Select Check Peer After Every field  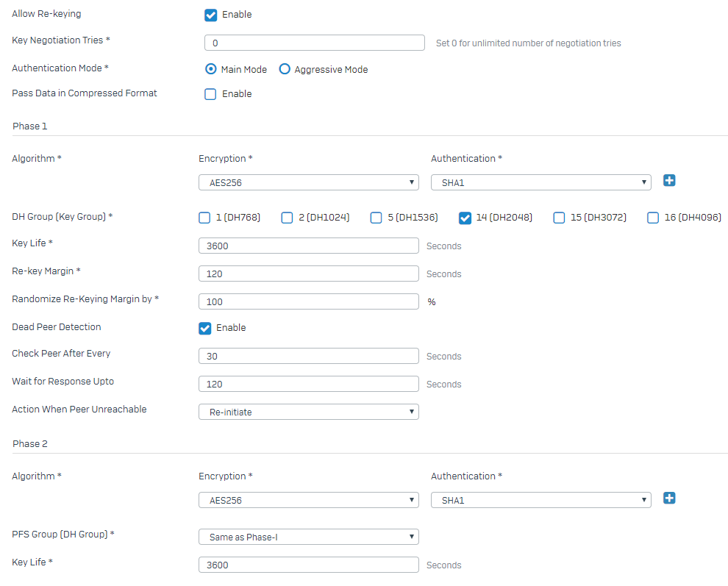[309, 356]
